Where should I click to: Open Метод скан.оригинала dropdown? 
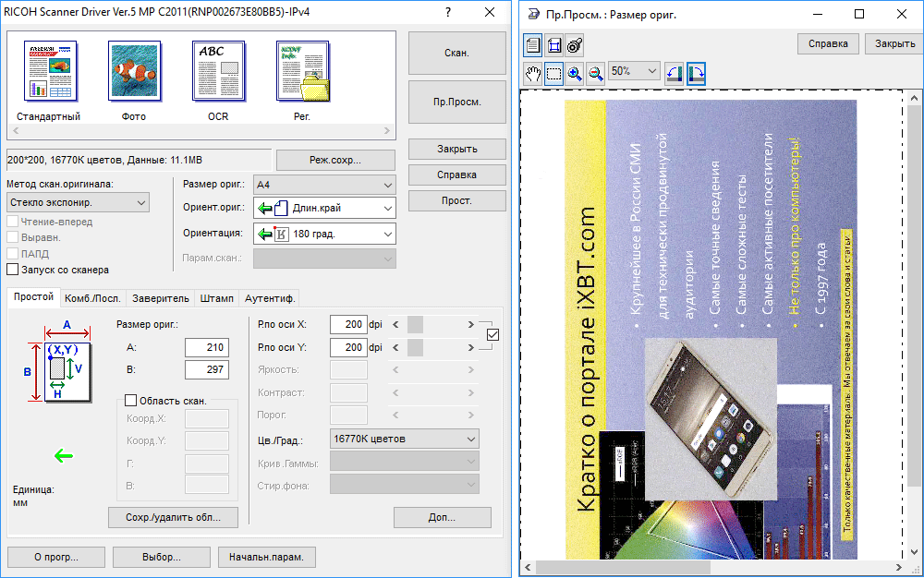click(78, 202)
